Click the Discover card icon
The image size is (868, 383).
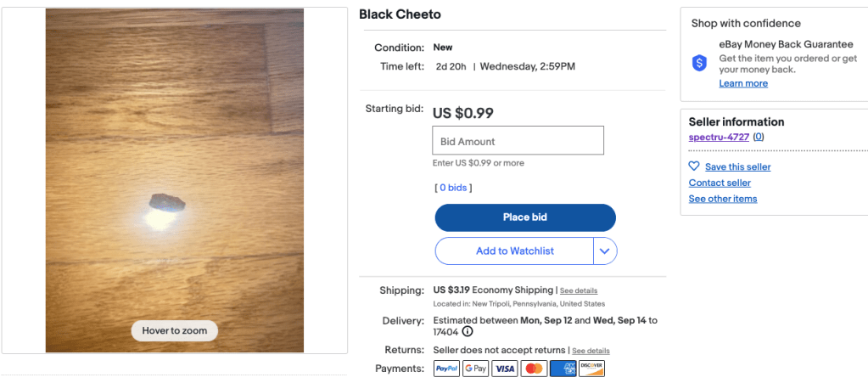tap(591, 369)
